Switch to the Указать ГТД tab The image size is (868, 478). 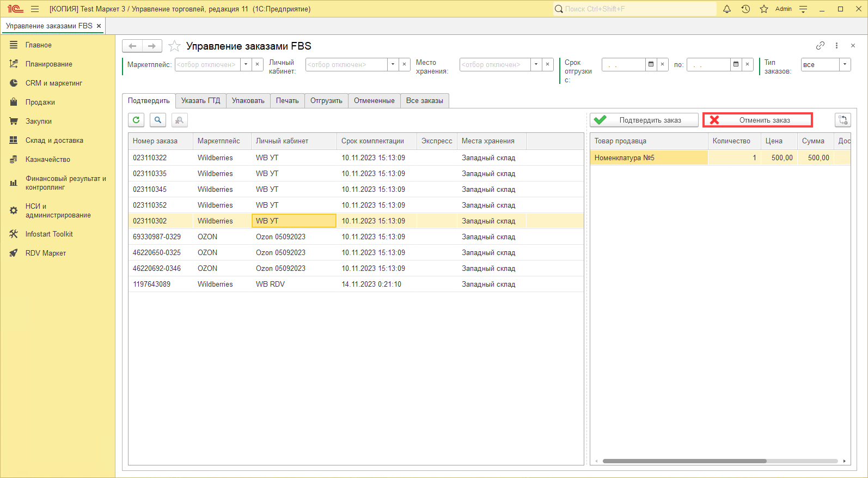[200, 101]
